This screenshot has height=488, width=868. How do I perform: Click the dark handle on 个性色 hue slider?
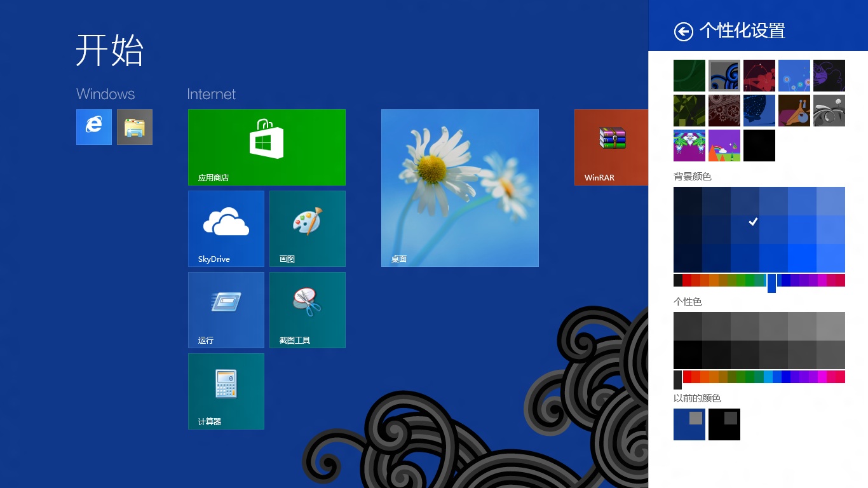point(677,379)
